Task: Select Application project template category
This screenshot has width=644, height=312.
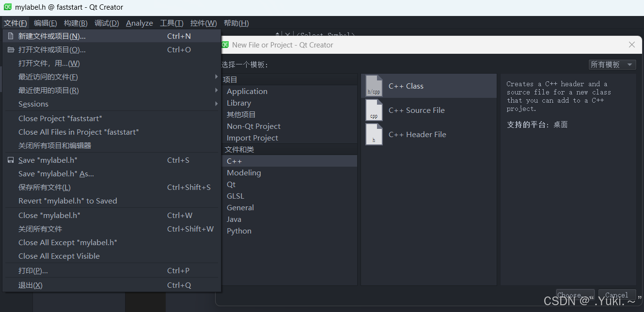Action: (x=290, y=91)
